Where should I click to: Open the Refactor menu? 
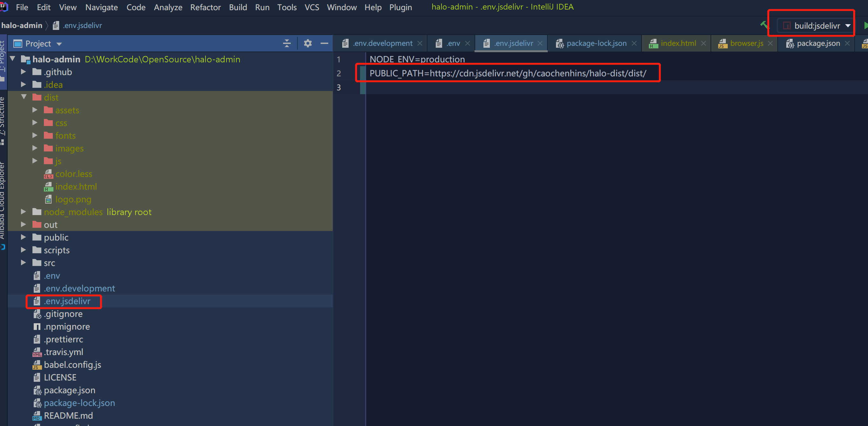[205, 7]
